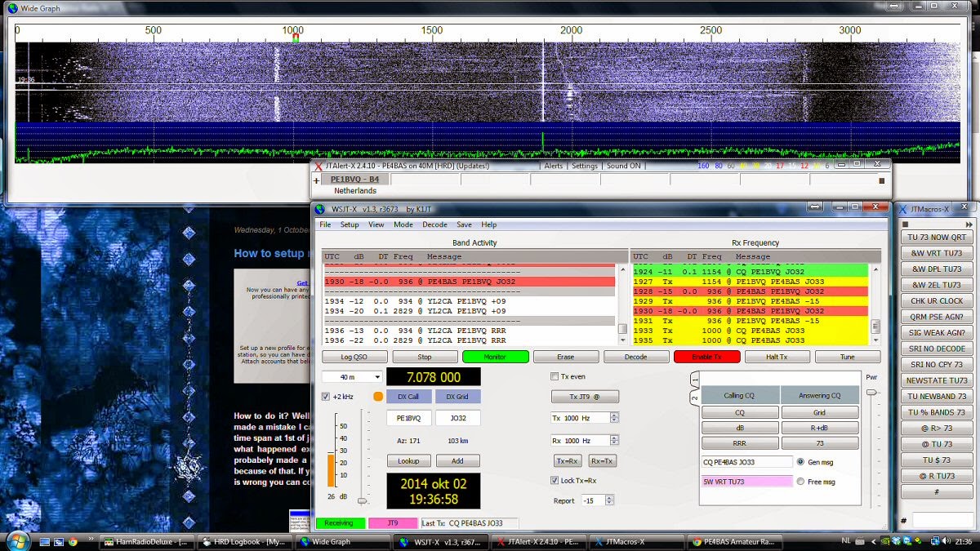This screenshot has width=980, height=551.
Task: Decrease the Rx 1000 Hz spinner
Action: [614, 443]
